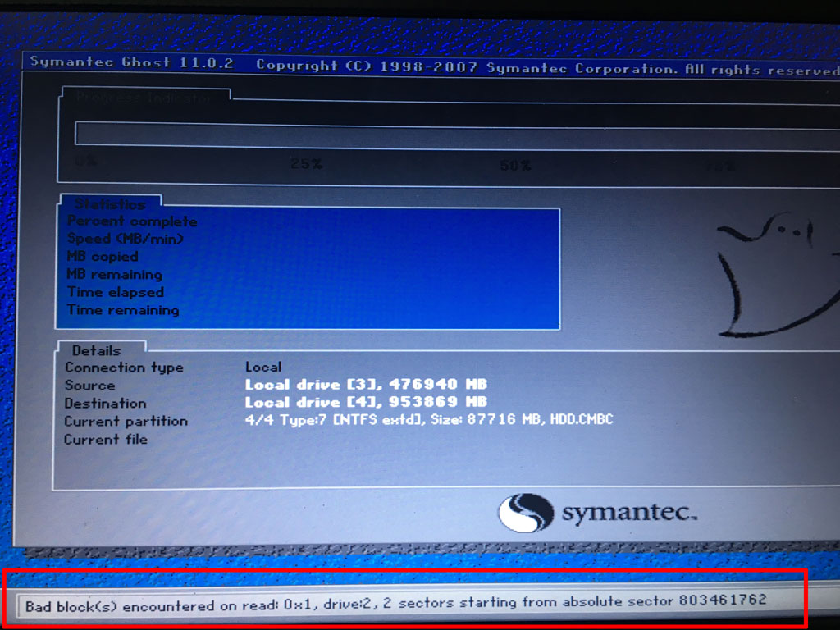Click the "Destination" label in Details

click(x=105, y=403)
